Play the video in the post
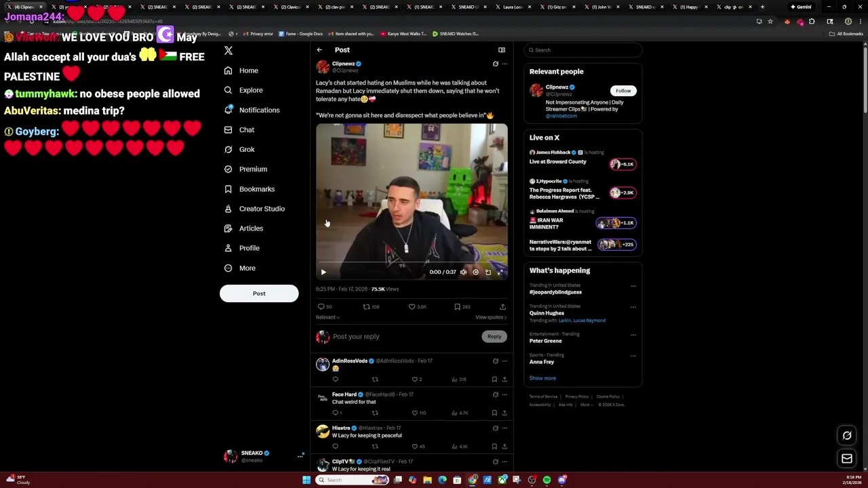Viewport: 868px width, 488px height. 323,272
